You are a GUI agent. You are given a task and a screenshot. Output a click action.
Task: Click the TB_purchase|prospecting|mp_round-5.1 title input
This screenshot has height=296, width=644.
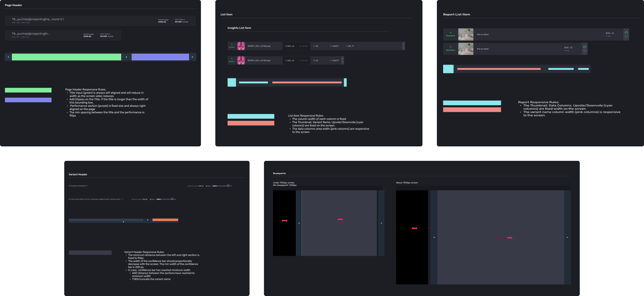[38, 19]
